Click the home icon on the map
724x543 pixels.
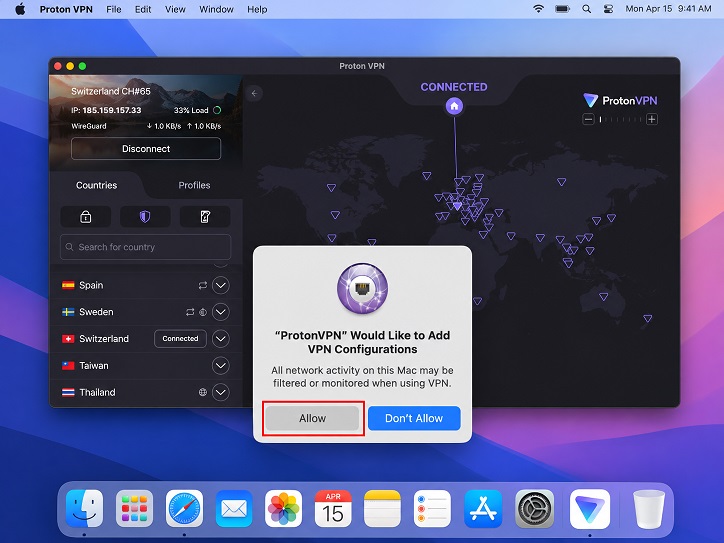(454, 106)
